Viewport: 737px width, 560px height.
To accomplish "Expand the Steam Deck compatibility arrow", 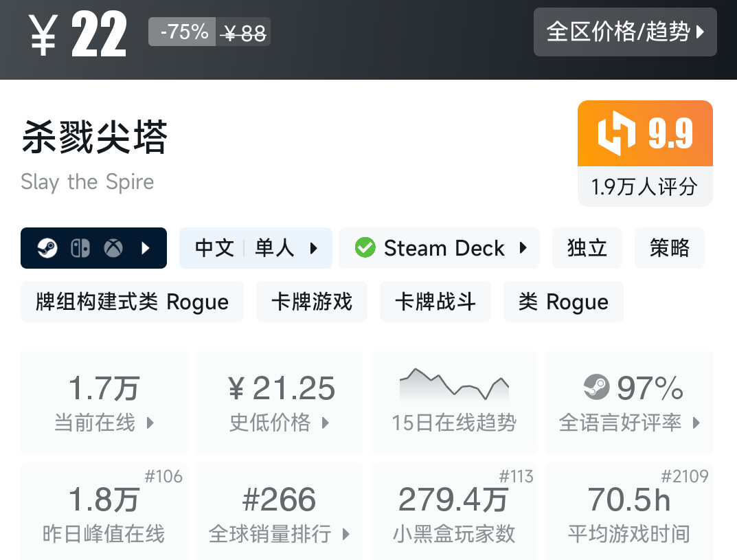I will (x=523, y=248).
